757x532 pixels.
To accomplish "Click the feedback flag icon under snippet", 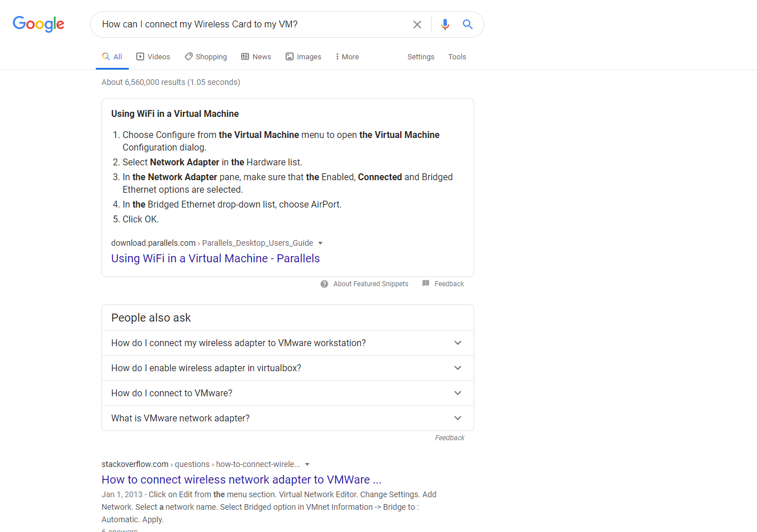I will click(x=426, y=283).
